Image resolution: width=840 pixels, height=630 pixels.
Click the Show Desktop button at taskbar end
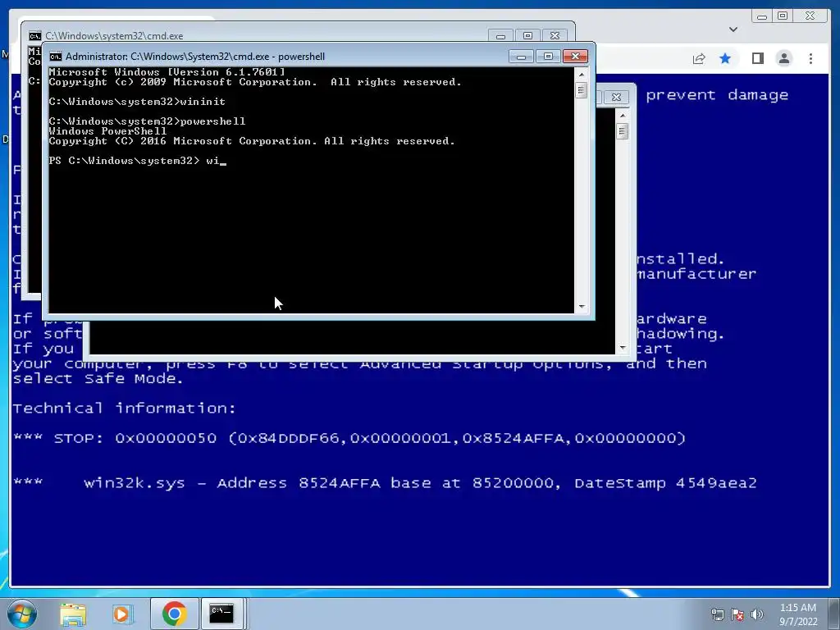(834, 614)
